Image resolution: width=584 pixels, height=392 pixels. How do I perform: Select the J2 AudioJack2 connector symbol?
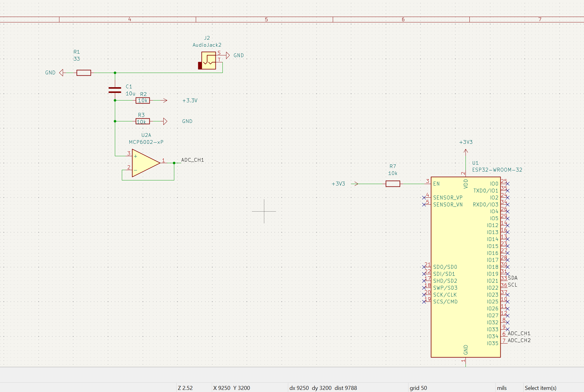tap(207, 61)
